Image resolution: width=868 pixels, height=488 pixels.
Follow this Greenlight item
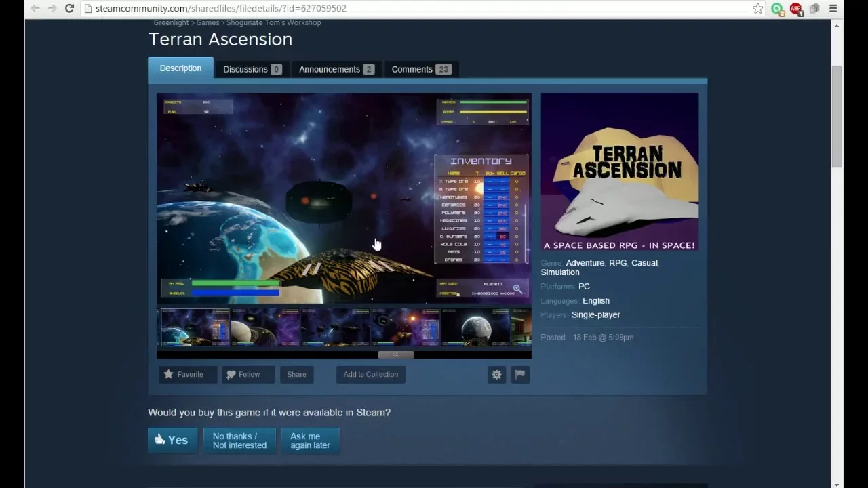pyautogui.click(x=248, y=374)
